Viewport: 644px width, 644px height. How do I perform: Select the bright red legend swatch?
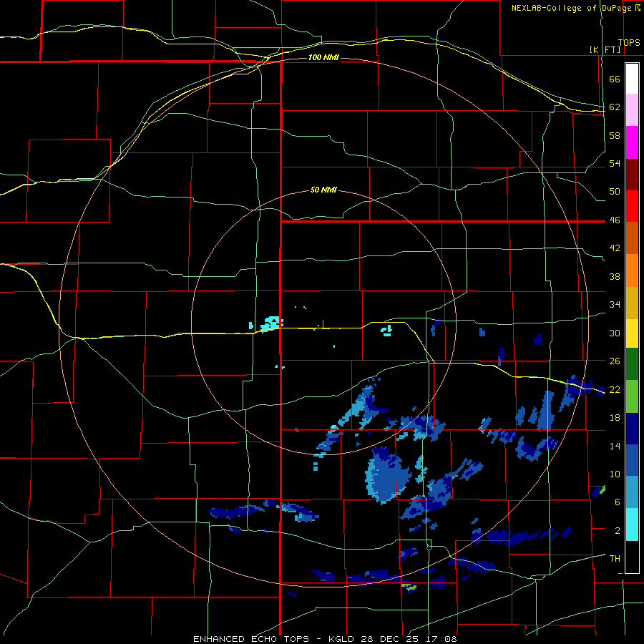point(632,206)
